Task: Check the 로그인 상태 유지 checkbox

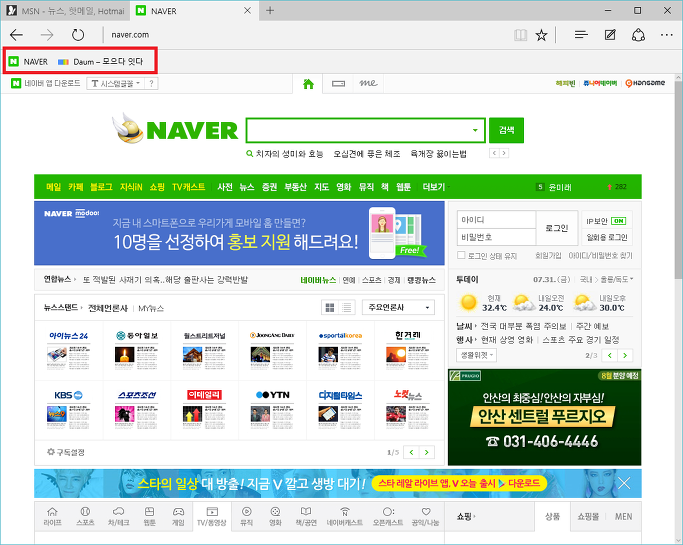Action: tap(461, 255)
